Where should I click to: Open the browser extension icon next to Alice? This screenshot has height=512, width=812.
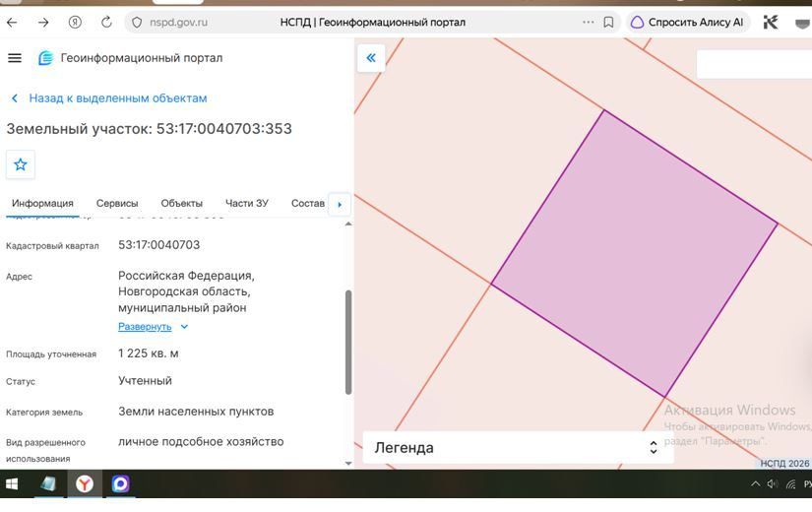[771, 23]
